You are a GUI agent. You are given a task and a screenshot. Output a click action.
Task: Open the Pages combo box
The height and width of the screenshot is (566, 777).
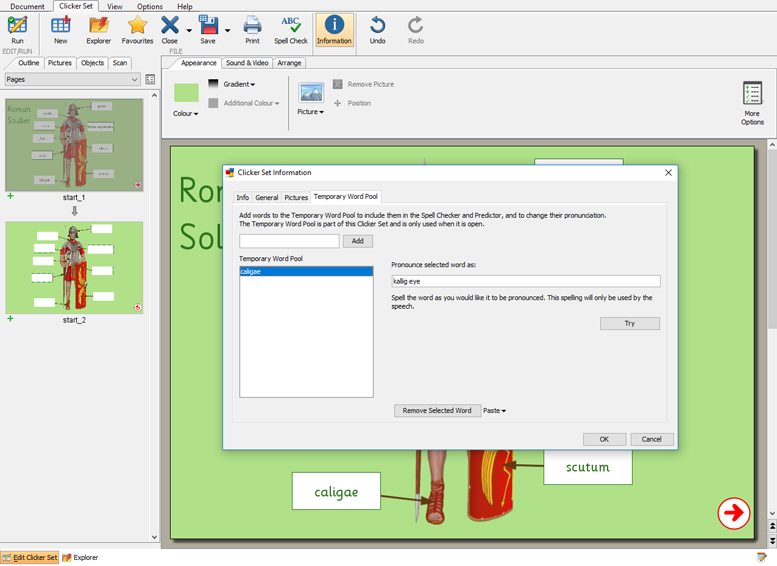pyautogui.click(x=71, y=79)
